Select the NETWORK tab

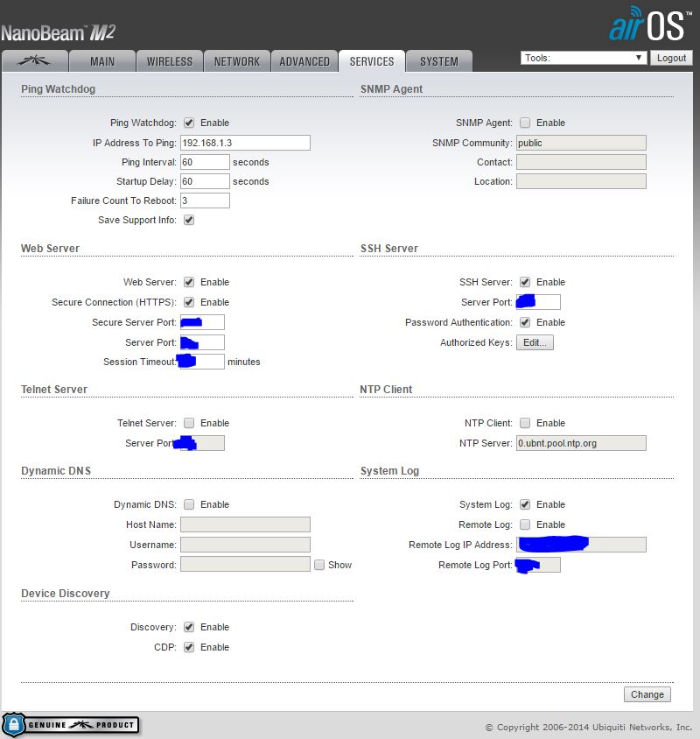[237, 61]
